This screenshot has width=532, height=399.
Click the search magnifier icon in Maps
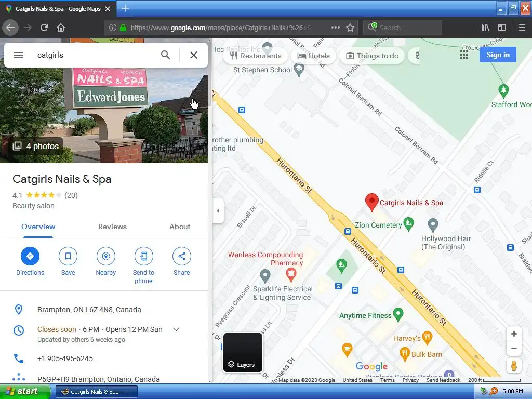coord(165,55)
